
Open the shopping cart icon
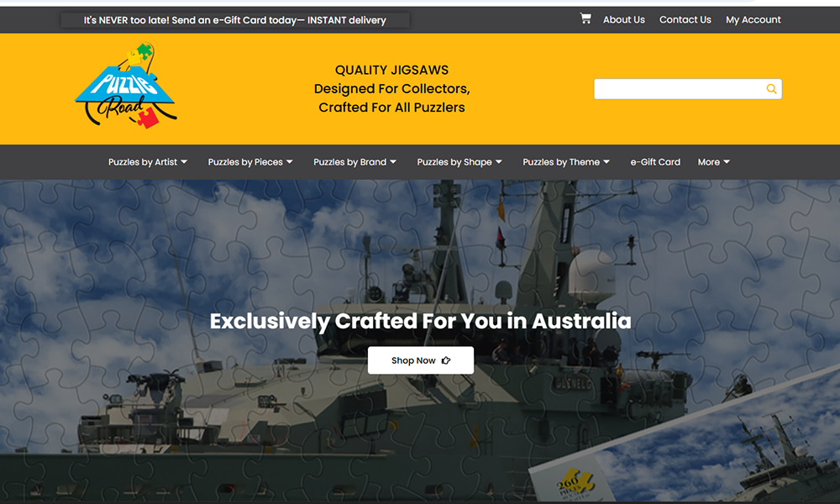click(585, 18)
